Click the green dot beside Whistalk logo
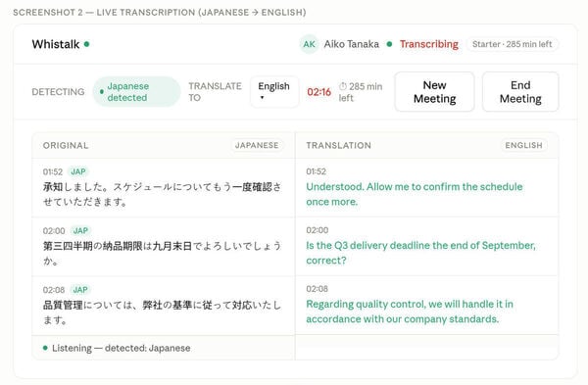 (86, 44)
